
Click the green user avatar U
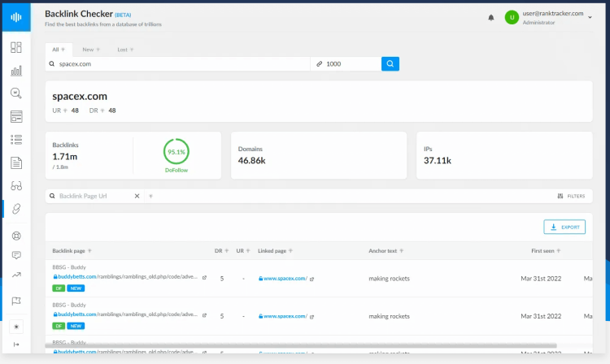pos(512,18)
